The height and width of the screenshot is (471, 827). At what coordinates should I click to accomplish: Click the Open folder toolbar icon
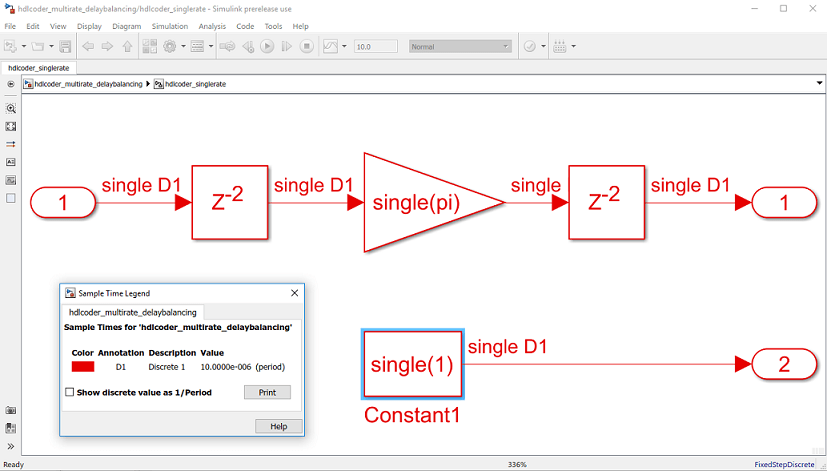[38, 47]
